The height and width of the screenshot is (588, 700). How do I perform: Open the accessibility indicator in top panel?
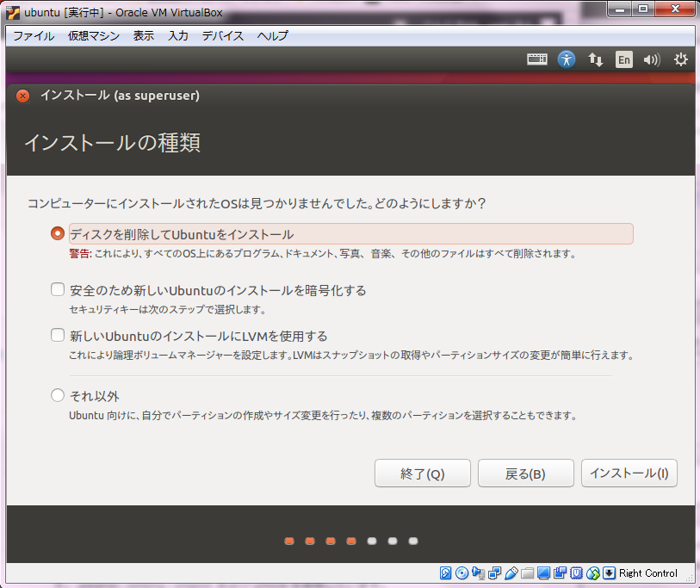tap(566, 59)
